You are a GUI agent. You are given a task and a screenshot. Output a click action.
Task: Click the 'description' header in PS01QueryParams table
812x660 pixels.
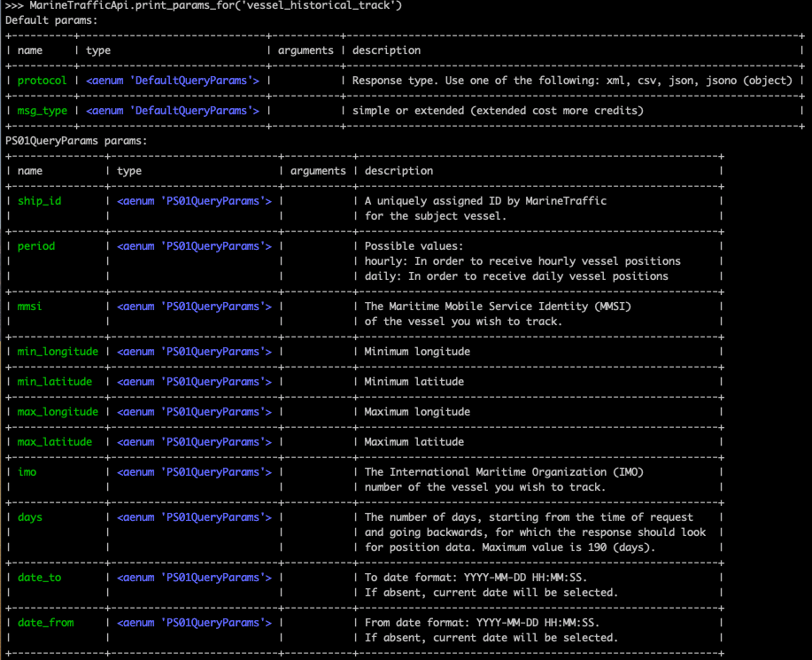point(398,171)
